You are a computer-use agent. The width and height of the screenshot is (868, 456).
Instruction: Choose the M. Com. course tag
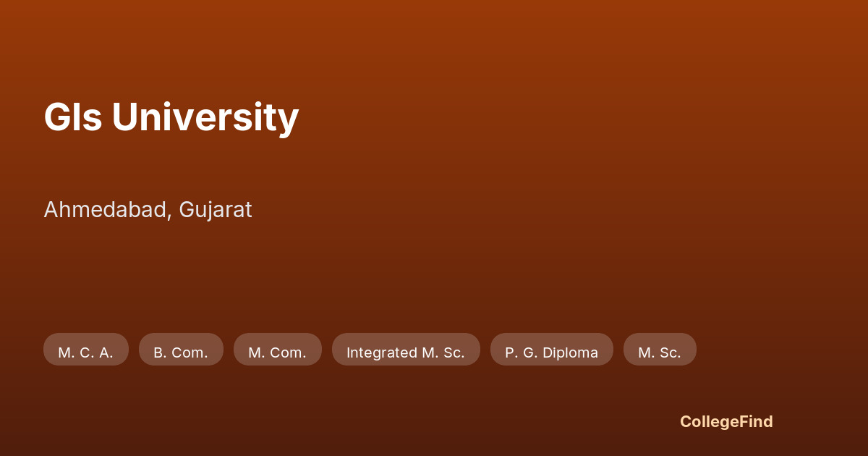pos(277,352)
